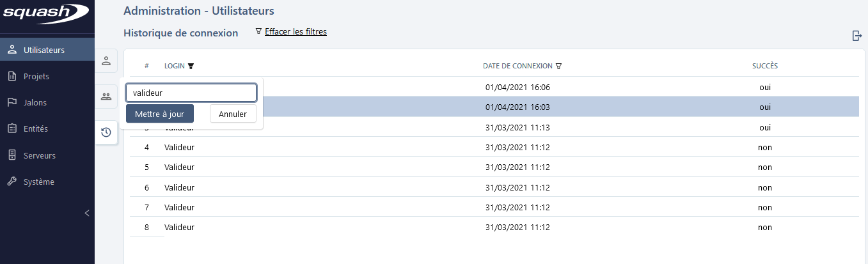Click the DATE DE CONNEXION filter icon

(559, 66)
